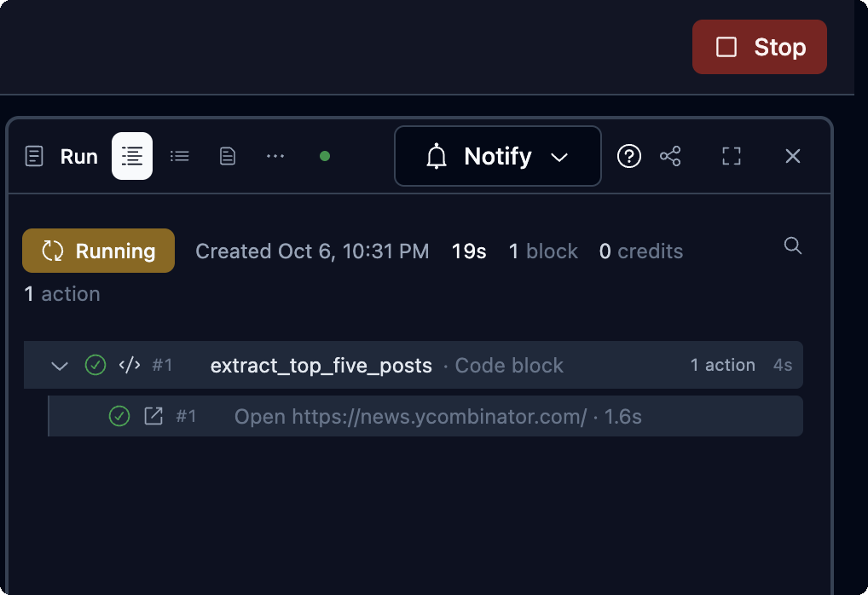Click the checkmark on Open news.ycombinator action
This screenshot has height=595, width=868.
(119, 416)
